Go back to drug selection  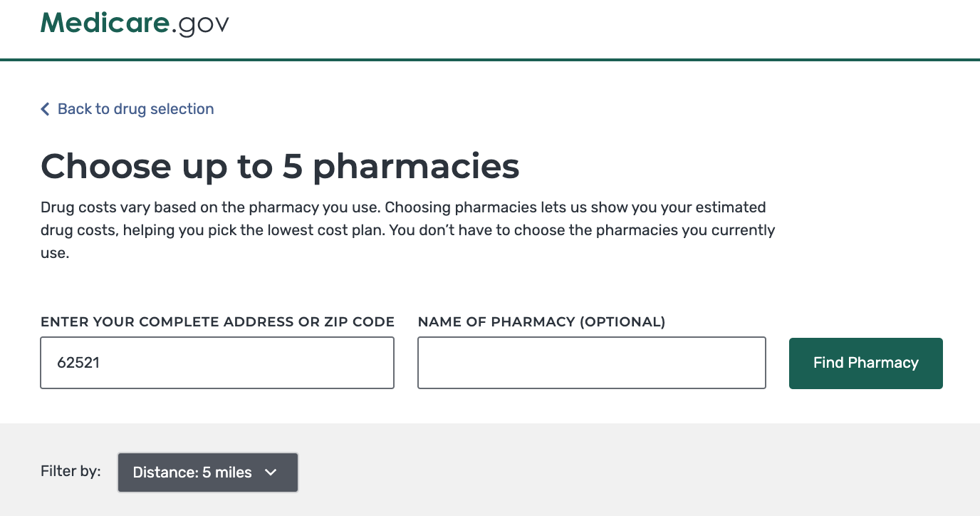pyautogui.click(x=135, y=109)
